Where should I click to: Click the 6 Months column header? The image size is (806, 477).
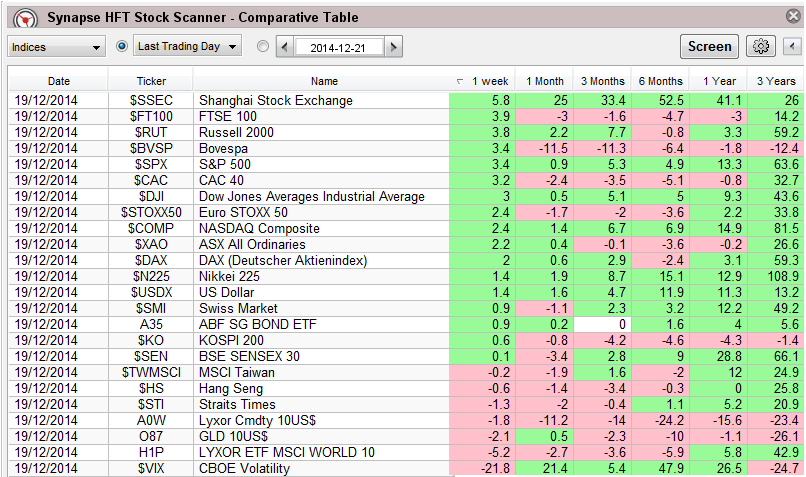[x=659, y=81]
